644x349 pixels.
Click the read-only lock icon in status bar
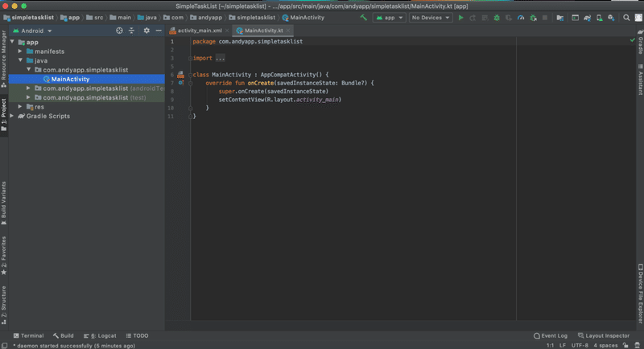[625, 345]
